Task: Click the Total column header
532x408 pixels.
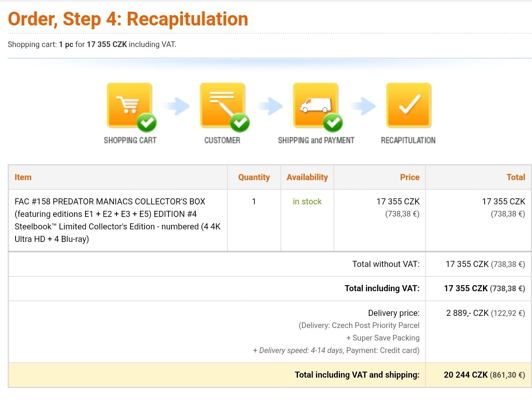Action: point(516,177)
